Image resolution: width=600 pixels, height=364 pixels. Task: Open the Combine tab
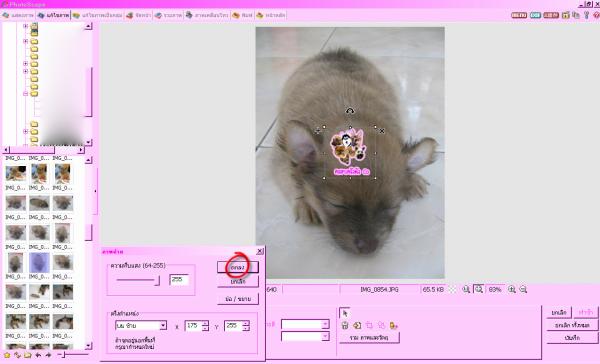168,15
